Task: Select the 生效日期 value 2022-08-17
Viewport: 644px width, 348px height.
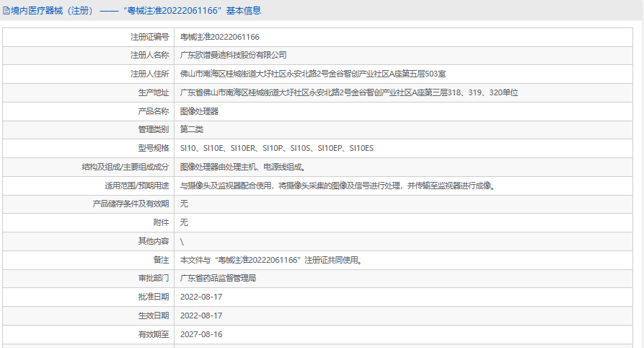Action: (x=201, y=316)
